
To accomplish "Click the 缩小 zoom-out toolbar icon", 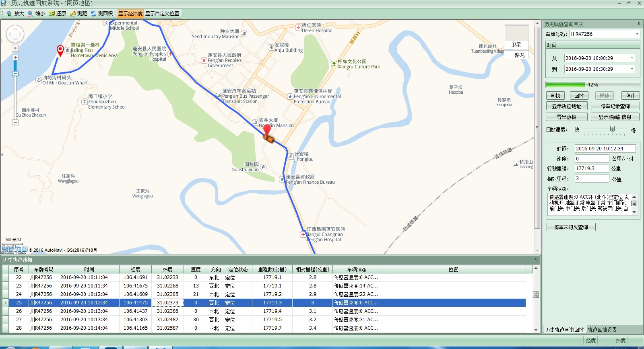I will coord(31,14).
